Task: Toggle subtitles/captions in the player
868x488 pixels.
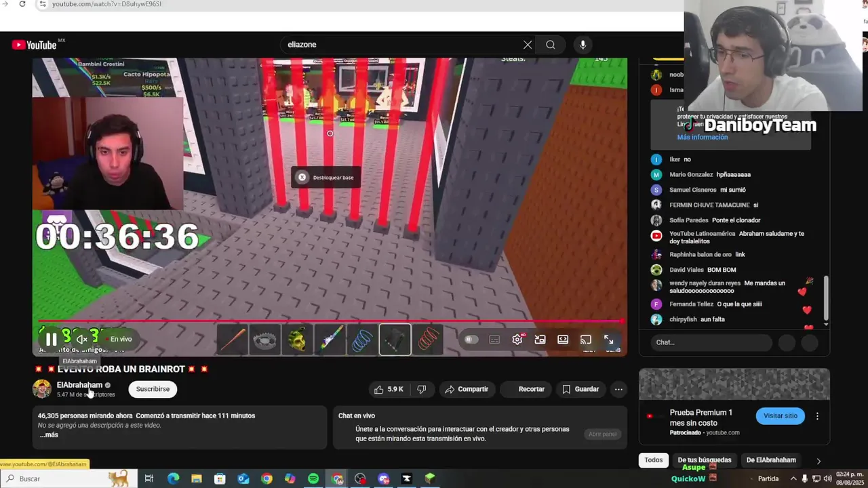Action: (x=494, y=340)
